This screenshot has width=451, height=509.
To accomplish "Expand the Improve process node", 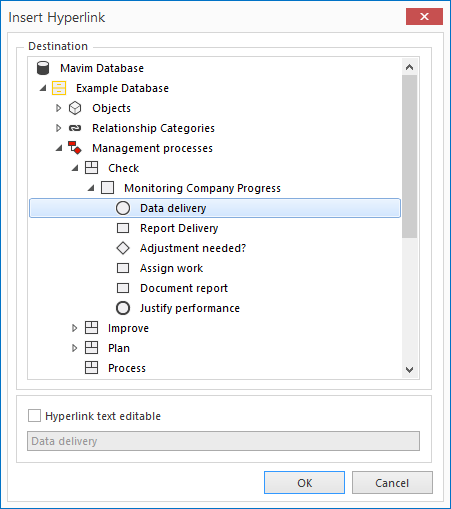I will [75, 328].
